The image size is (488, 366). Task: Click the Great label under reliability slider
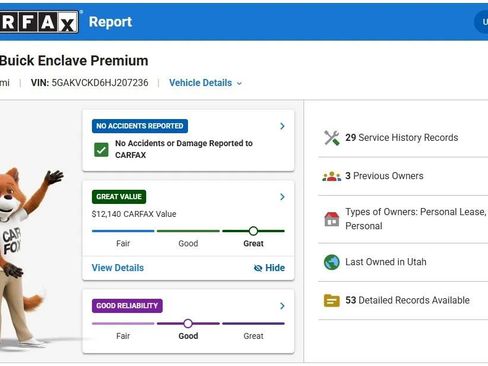[253, 336]
